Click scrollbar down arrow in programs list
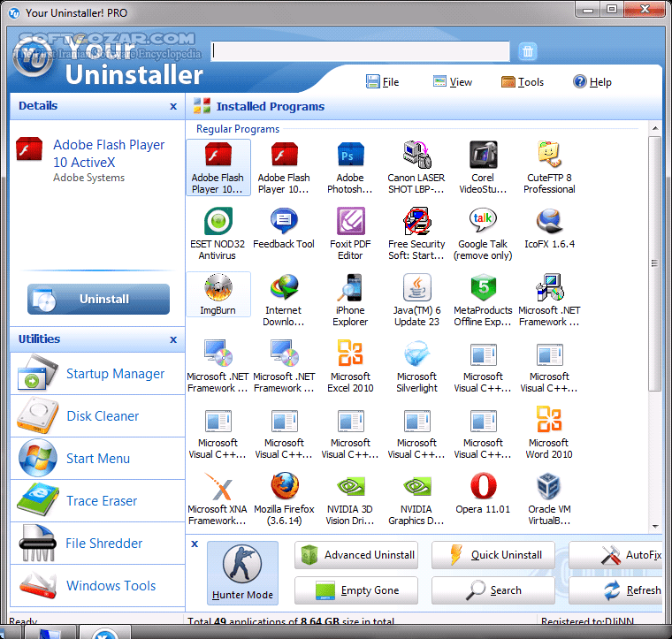The height and width of the screenshot is (639, 672). pos(655,527)
